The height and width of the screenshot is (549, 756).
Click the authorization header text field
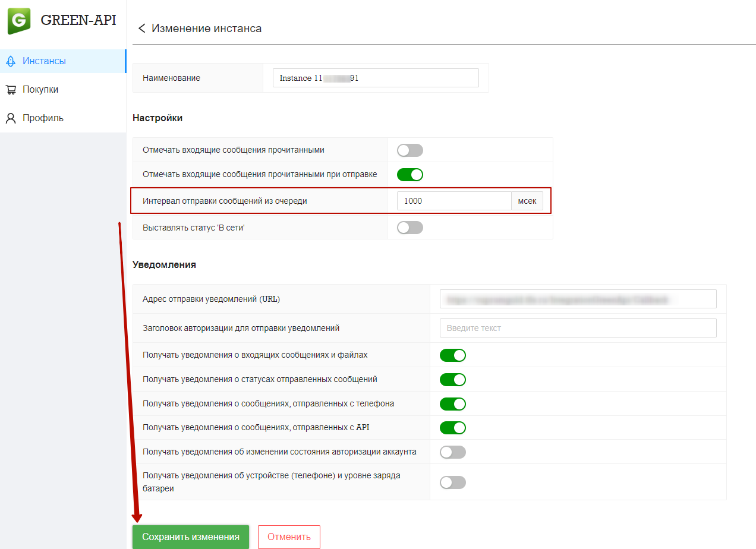pos(578,328)
